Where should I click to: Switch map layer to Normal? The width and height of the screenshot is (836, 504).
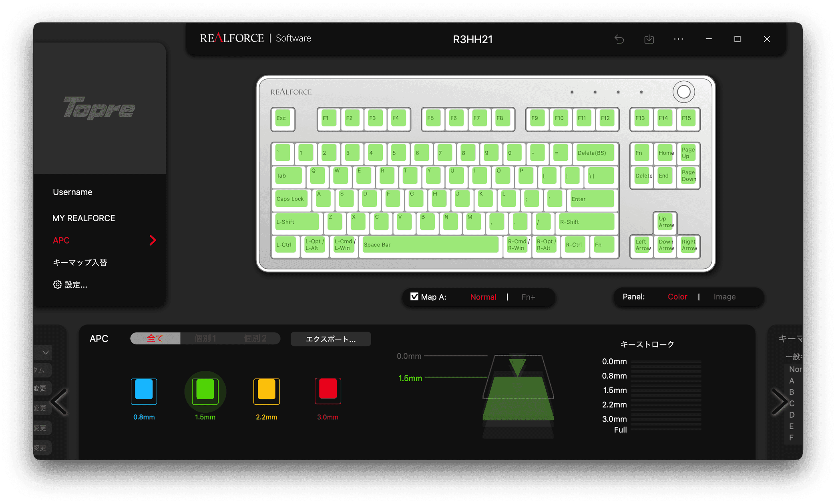483,297
